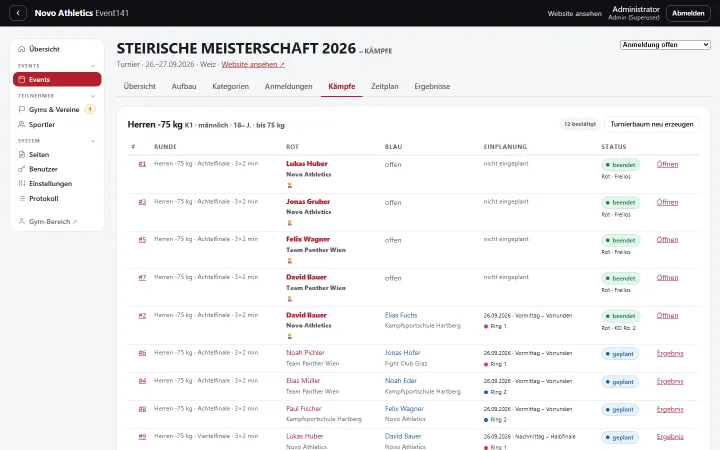The image size is (720, 450).
Task: Open fight #4 link
Action: (x=142, y=381)
